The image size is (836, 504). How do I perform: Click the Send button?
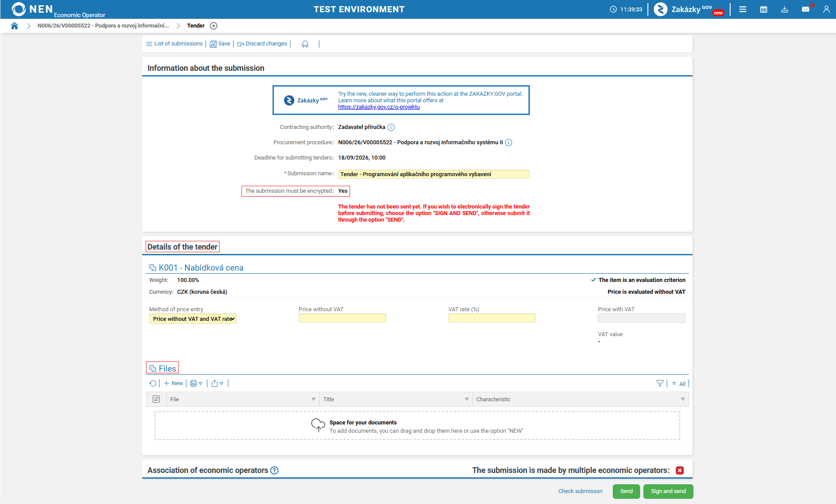(626, 491)
